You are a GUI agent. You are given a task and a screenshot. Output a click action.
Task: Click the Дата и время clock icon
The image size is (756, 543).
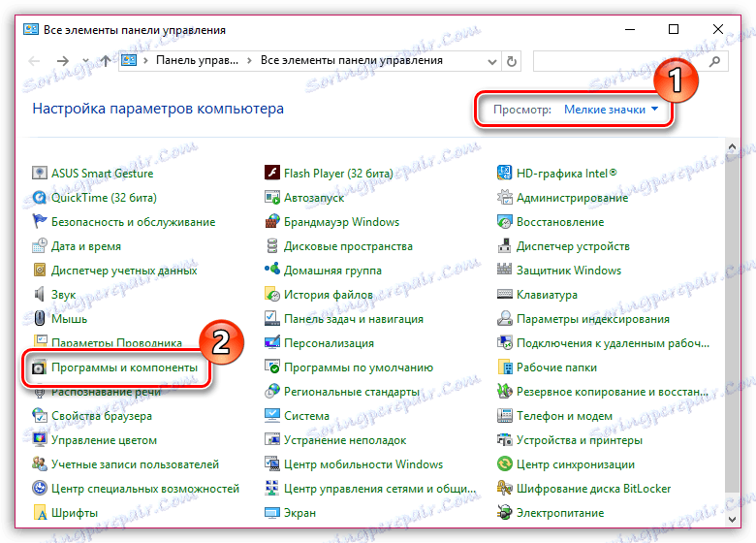click(39, 246)
